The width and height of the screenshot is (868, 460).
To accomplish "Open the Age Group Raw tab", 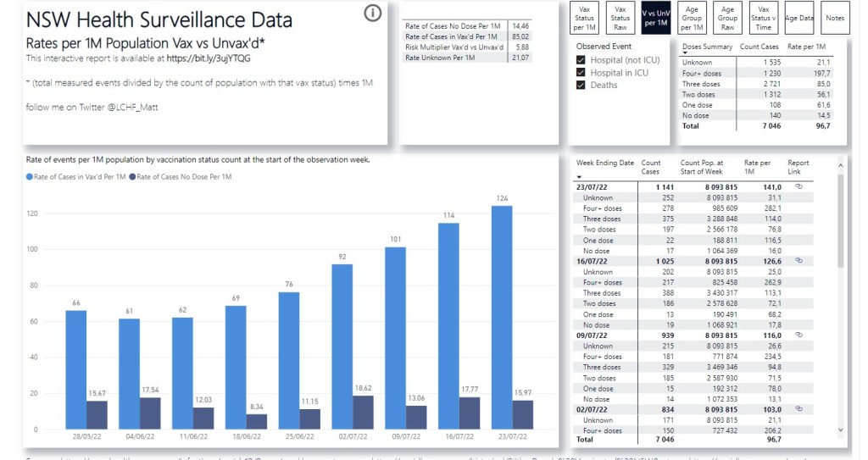I will pos(727,18).
